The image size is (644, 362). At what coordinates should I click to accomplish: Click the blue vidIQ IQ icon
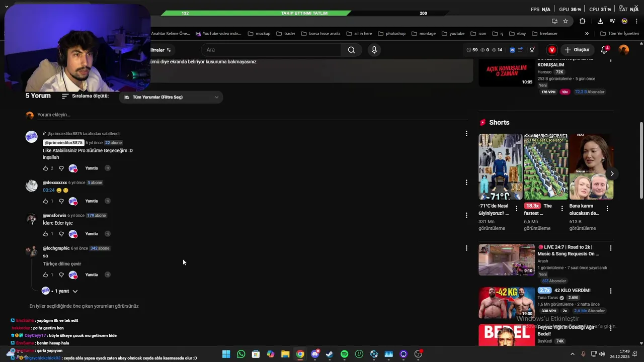512,50
